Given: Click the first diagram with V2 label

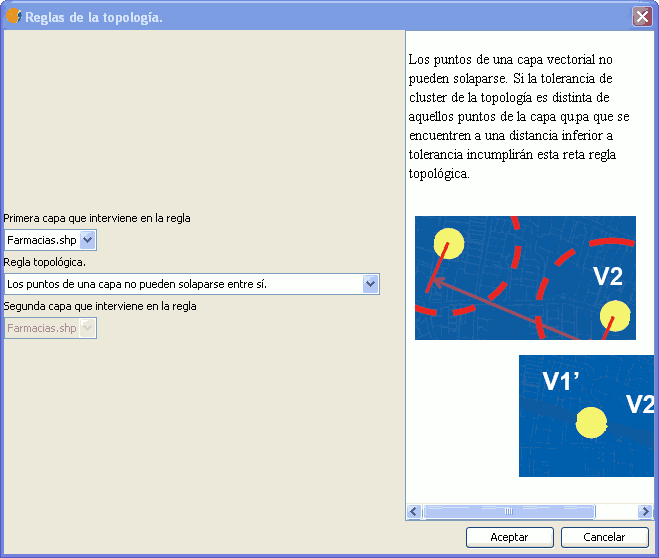Looking at the screenshot, I should (x=525, y=278).
